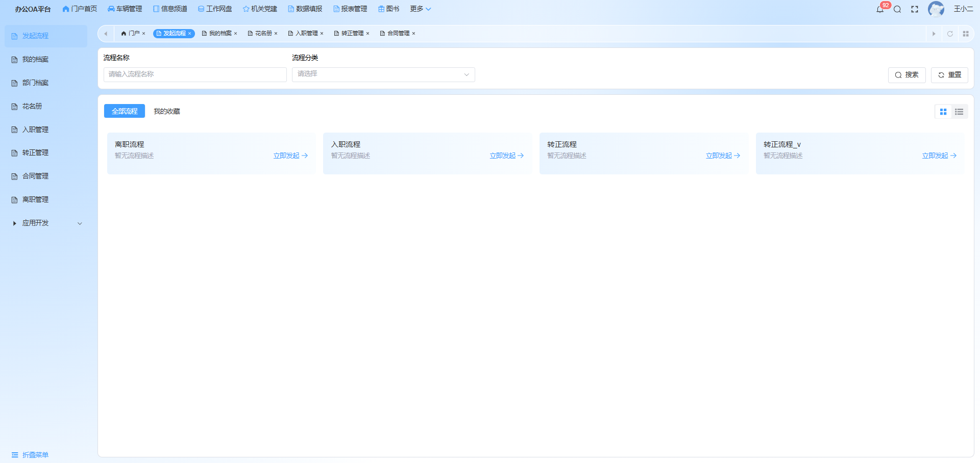Expand 应用开发 in the sidebar

point(46,223)
